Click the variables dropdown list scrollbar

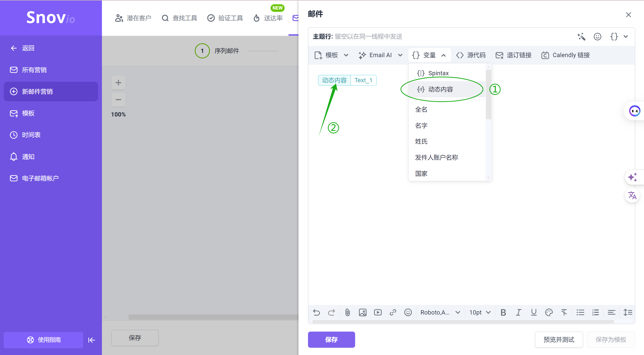[x=488, y=94]
